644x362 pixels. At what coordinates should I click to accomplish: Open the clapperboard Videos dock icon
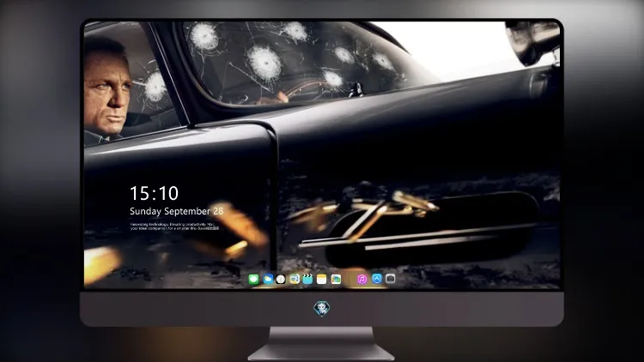tap(307, 279)
